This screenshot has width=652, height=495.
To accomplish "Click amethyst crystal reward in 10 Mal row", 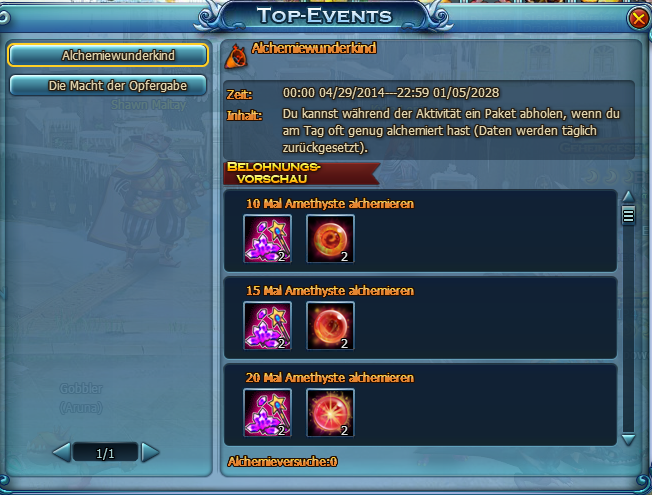I will point(267,239).
